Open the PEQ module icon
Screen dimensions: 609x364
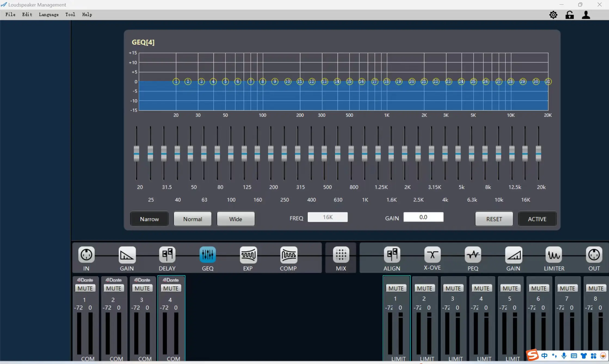473,255
